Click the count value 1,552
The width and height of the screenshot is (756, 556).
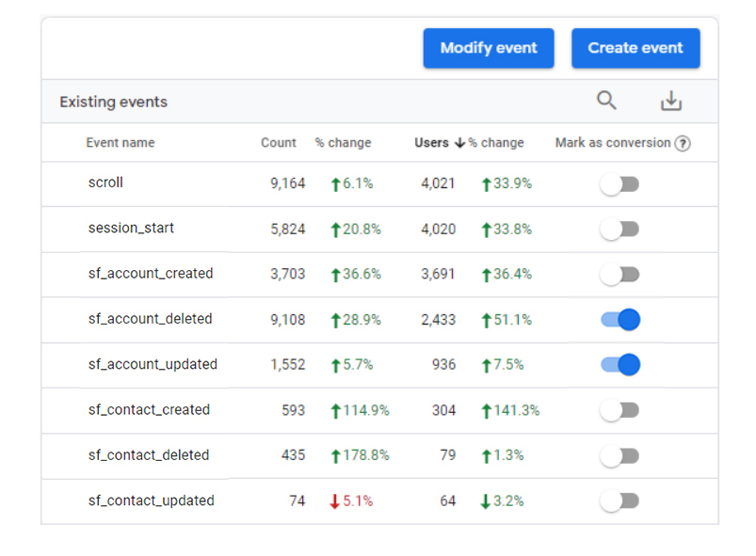coord(288,365)
